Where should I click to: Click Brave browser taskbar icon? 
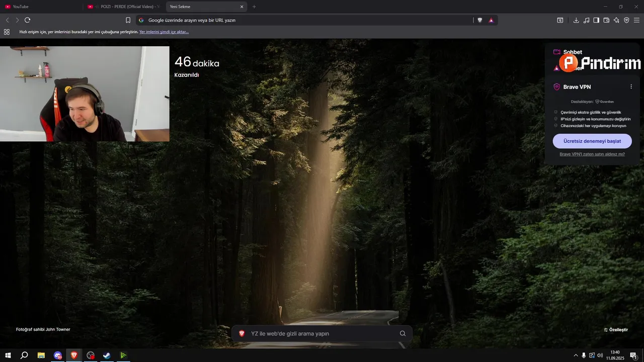click(74, 355)
